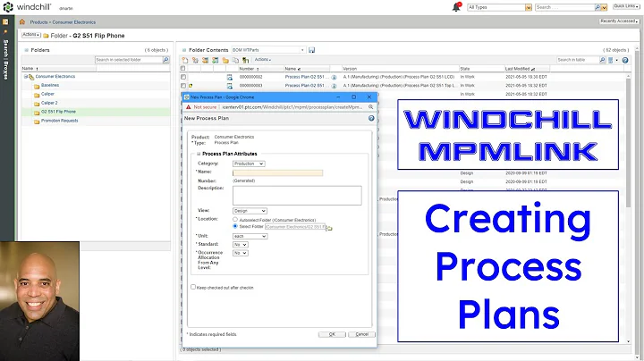Open Occurrence Allocation From Any Level dropdown
Screen dimensions: 644x361
(241, 253)
